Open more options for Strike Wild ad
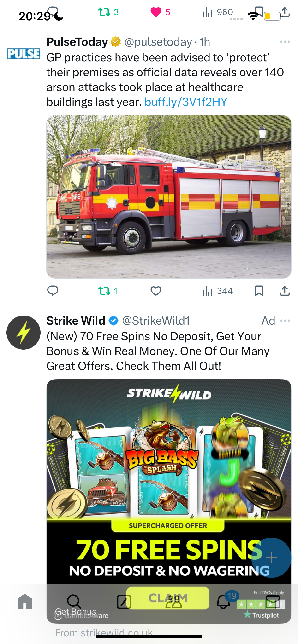 click(x=285, y=321)
